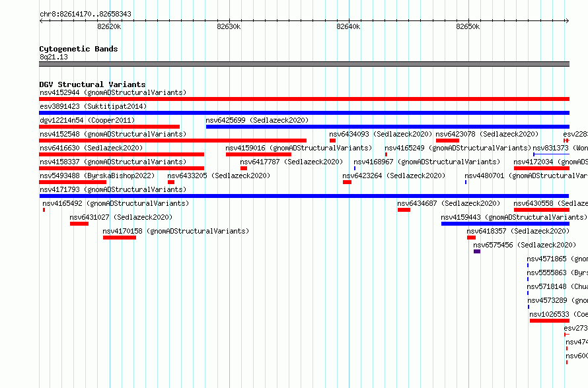Click the chr8:82614170..82658343 coordinates text

click(85, 15)
